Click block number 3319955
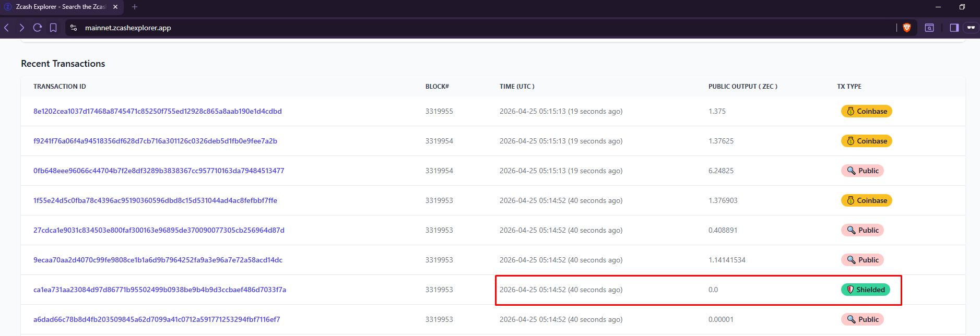The width and height of the screenshot is (980, 336). pos(439,111)
